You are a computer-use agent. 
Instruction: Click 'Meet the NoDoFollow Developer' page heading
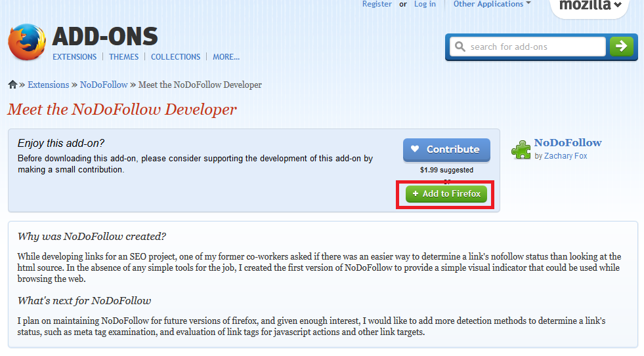click(x=122, y=109)
